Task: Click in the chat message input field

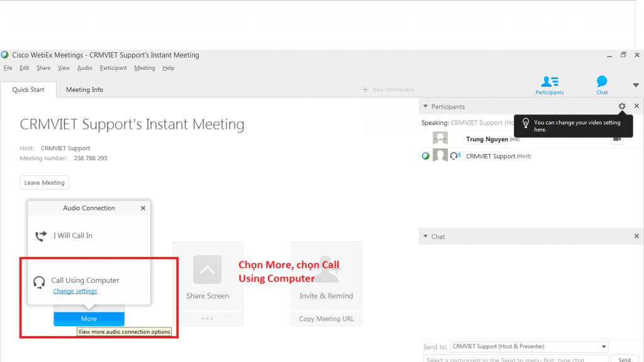Action: [x=516, y=359]
